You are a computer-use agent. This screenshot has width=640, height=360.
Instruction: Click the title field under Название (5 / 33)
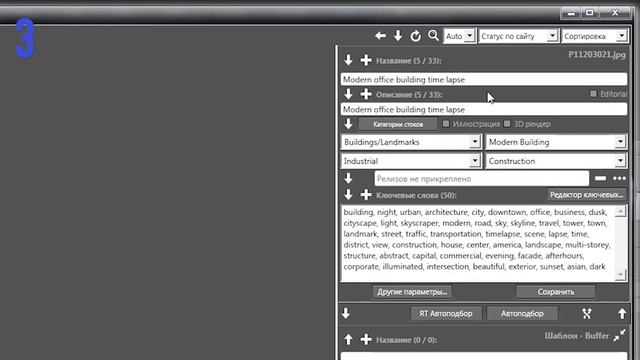pos(484,79)
